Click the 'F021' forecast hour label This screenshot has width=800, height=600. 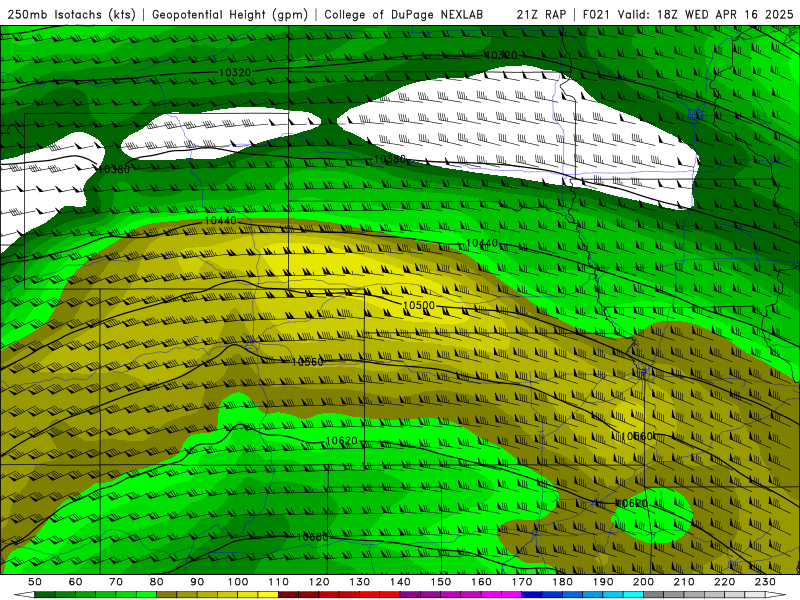click(597, 14)
